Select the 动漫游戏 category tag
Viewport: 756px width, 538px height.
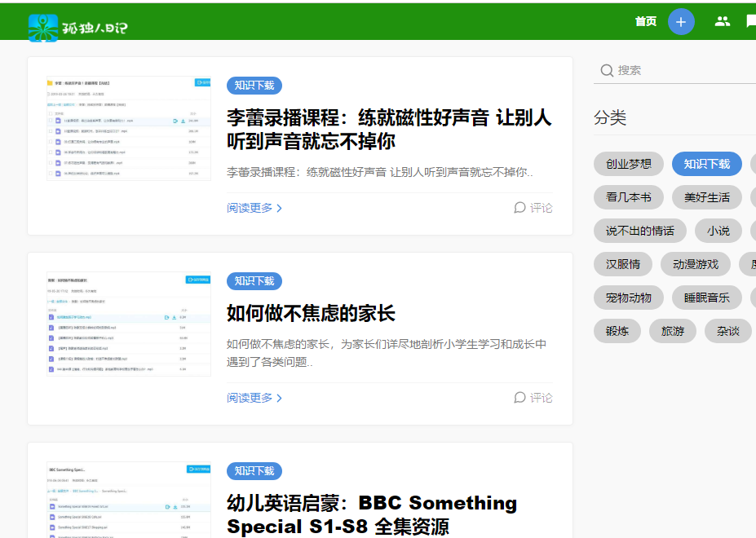(696, 264)
